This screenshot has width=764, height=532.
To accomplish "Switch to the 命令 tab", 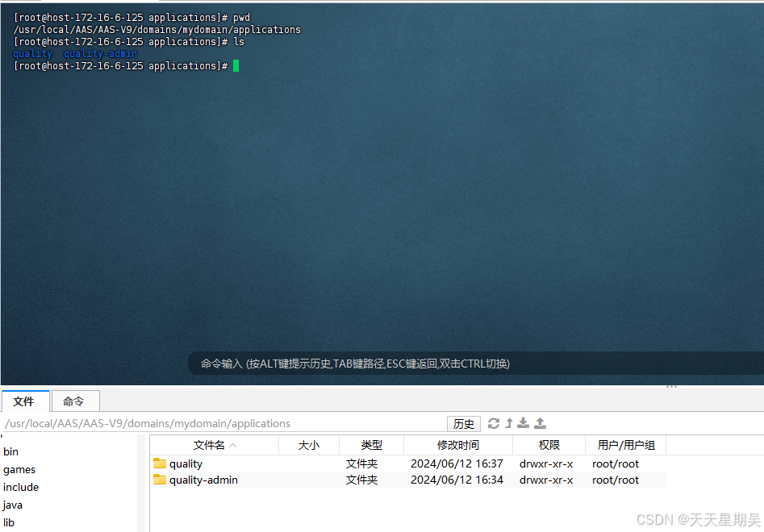I will [x=75, y=401].
